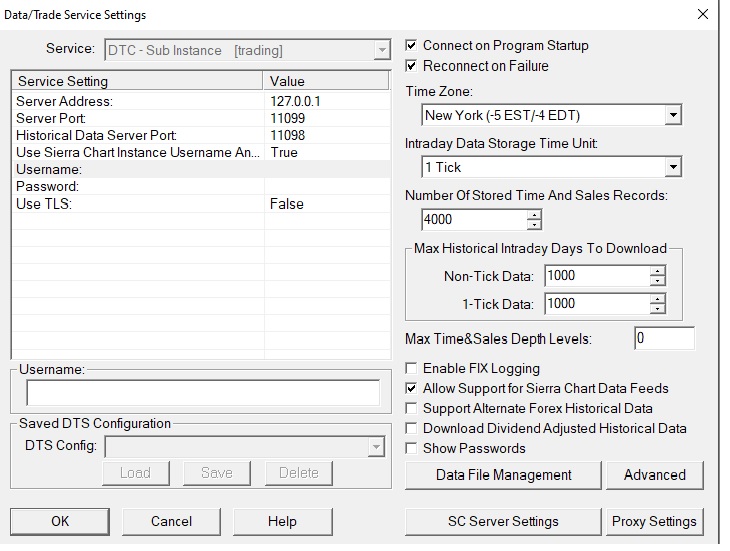Screen dimensions: 730x551
Task: Click the Save DTS configuration button
Action: [217, 473]
